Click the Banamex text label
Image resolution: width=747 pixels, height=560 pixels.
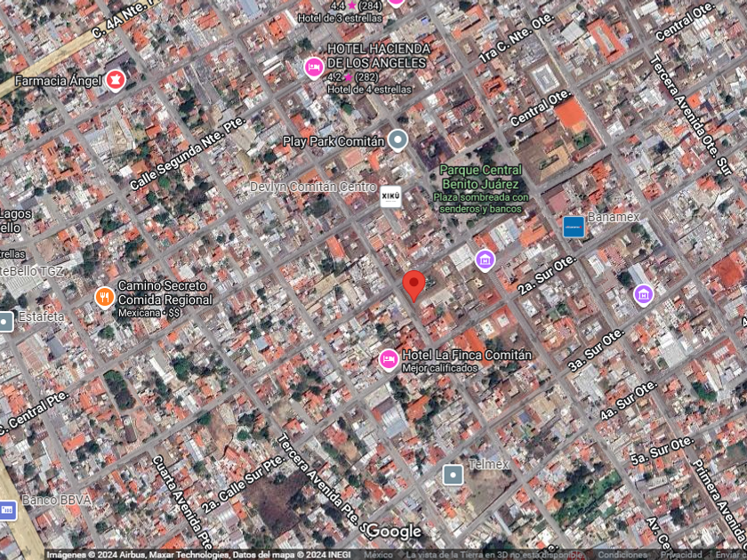tap(614, 217)
